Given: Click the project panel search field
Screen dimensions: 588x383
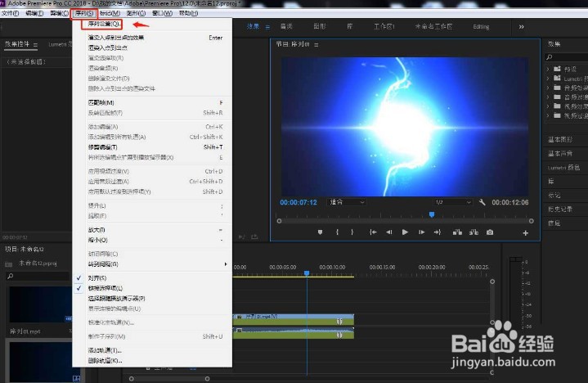Looking at the screenshot, I should tap(38, 277).
